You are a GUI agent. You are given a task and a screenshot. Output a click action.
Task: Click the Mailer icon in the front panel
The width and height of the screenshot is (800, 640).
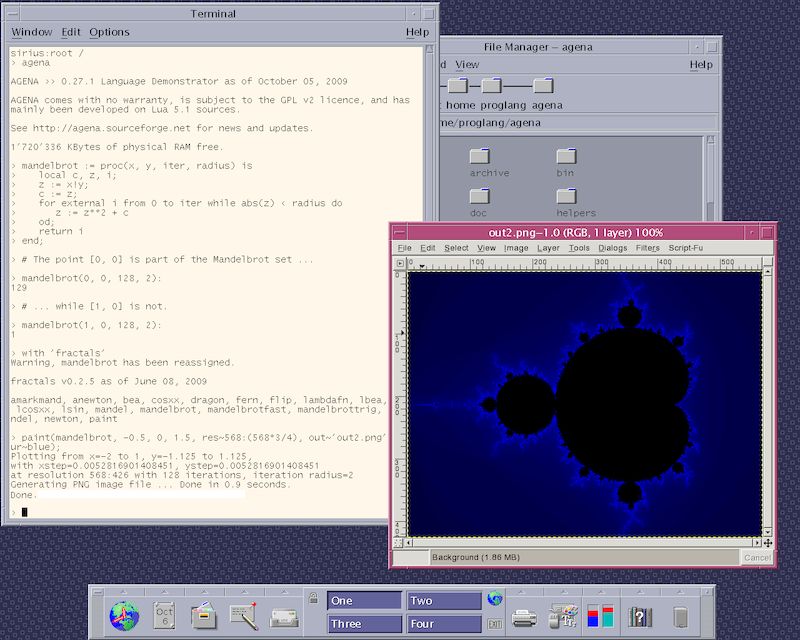pos(284,616)
